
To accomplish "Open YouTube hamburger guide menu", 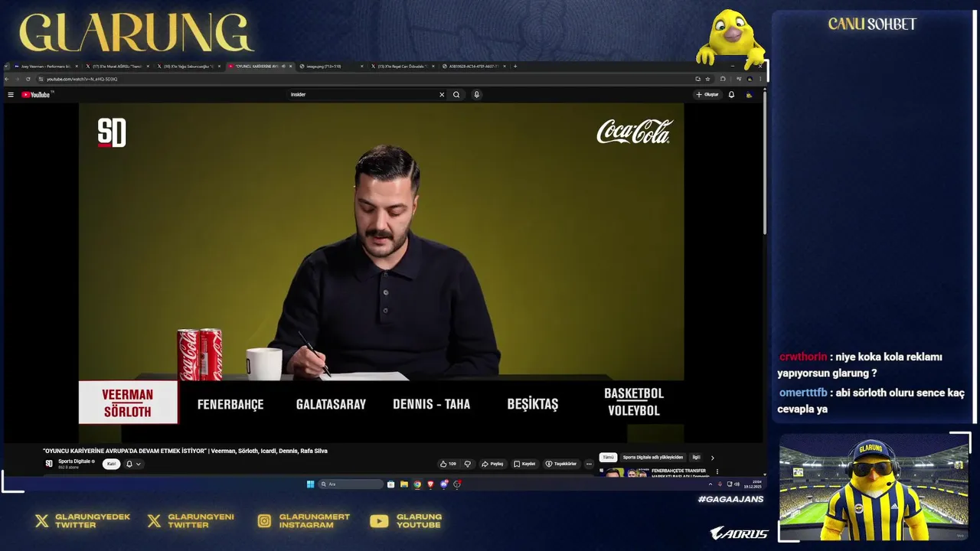I will tap(11, 95).
